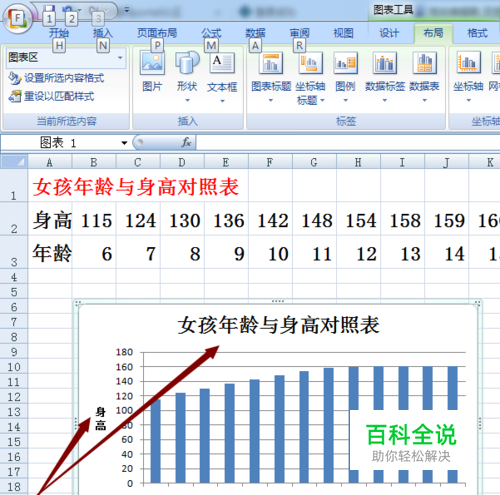Open the 图表标题 chart title options

coord(271,71)
